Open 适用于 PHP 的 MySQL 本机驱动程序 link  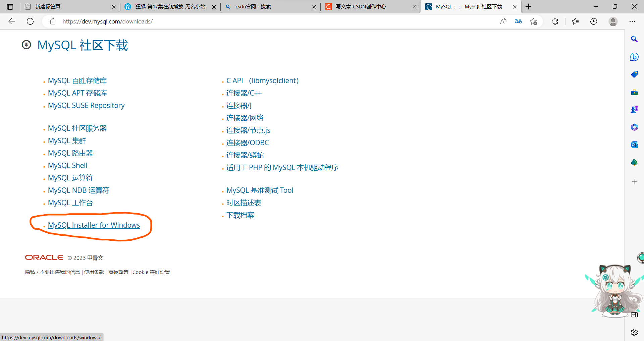282,168
